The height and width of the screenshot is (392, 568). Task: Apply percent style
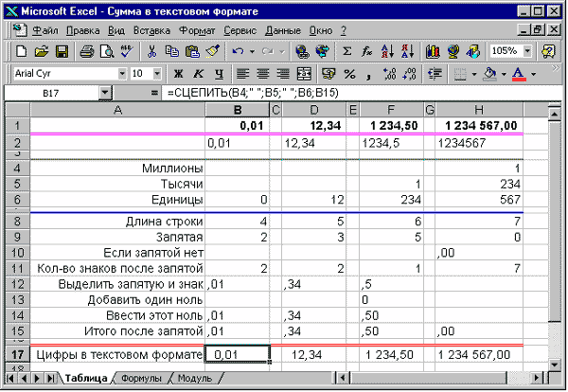349,74
